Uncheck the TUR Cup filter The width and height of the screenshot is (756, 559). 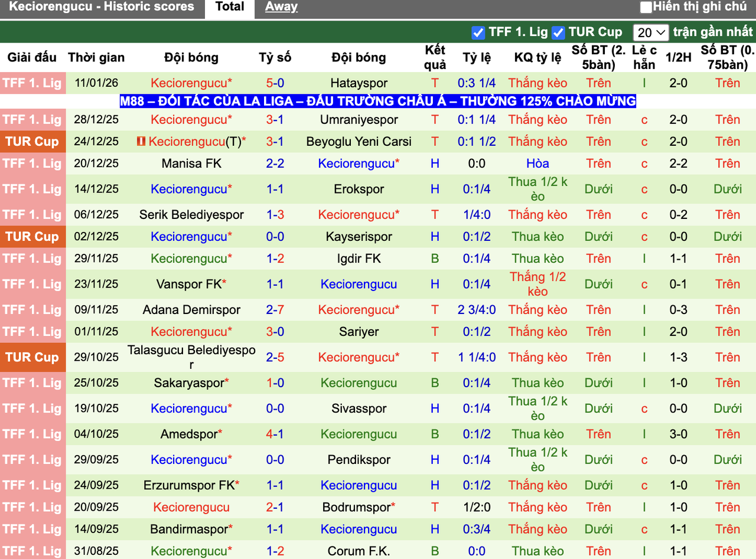click(558, 32)
